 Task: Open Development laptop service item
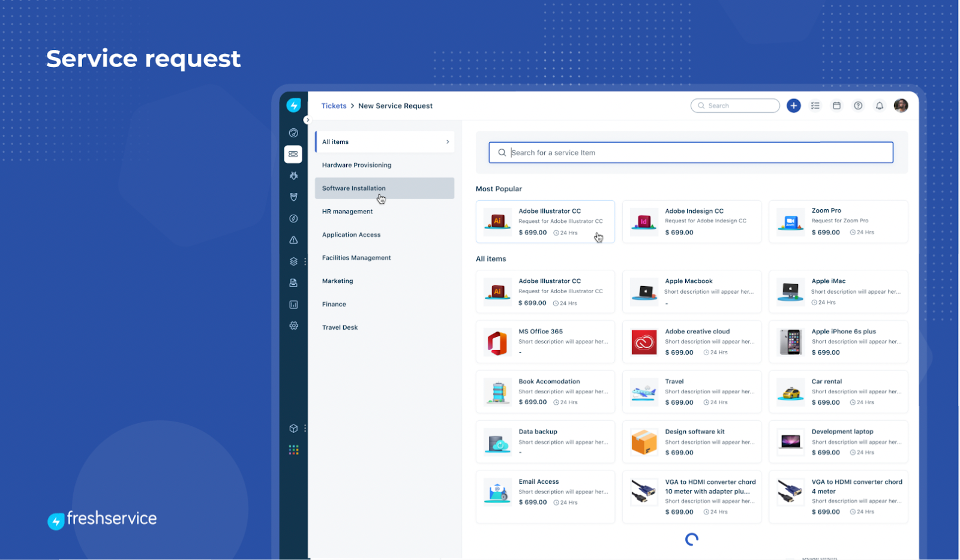click(838, 442)
